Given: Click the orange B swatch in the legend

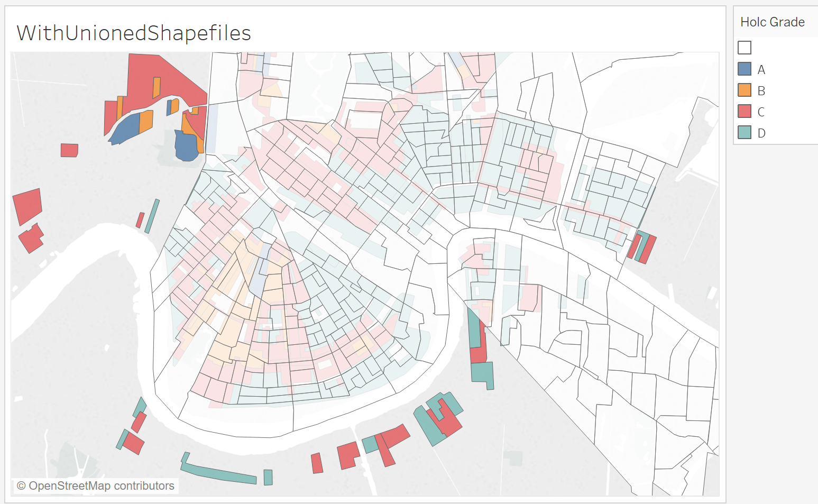Looking at the screenshot, I should (744, 90).
